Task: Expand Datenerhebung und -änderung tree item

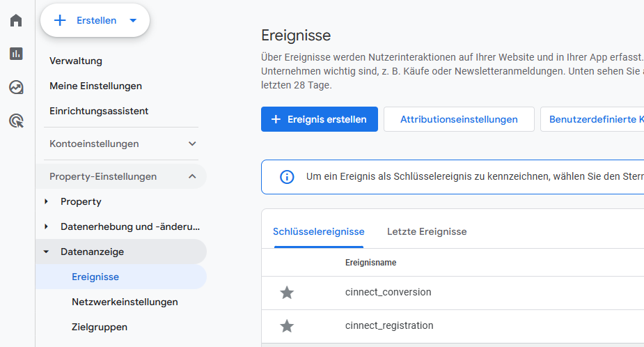Action: (x=47, y=227)
